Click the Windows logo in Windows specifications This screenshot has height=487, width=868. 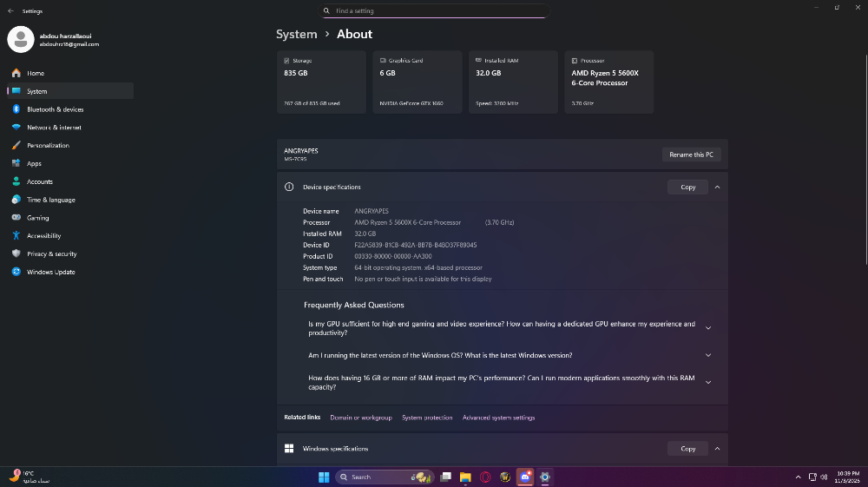tap(289, 449)
